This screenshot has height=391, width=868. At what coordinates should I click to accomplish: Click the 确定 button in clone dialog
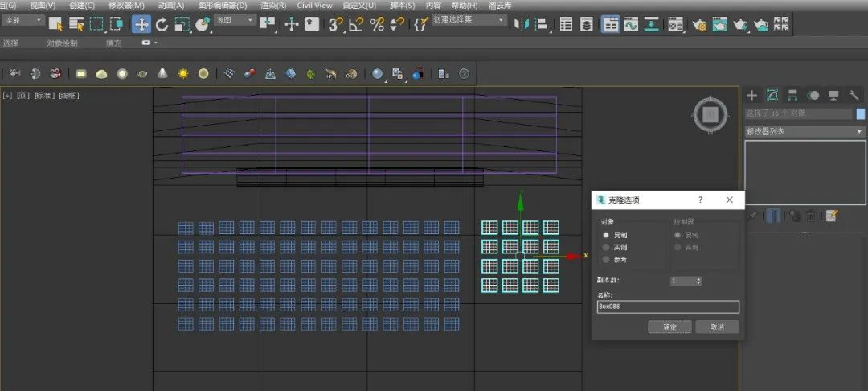click(x=669, y=327)
